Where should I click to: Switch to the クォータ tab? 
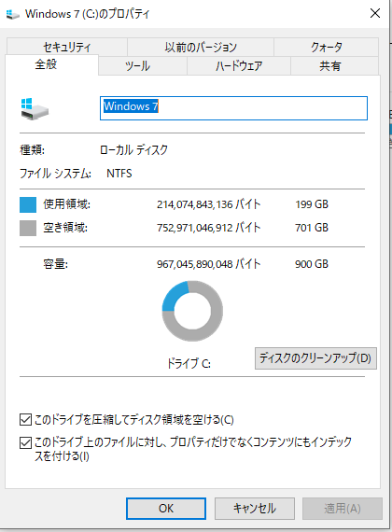326,47
